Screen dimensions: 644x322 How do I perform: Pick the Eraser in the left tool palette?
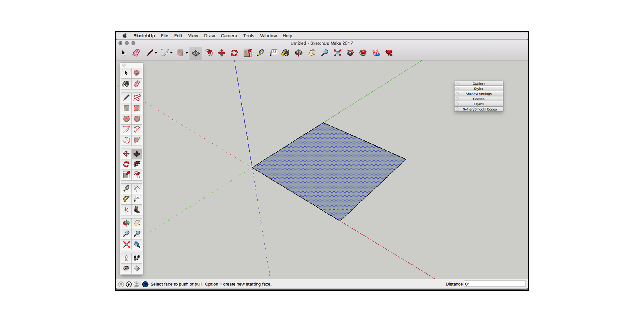[x=137, y=84]
